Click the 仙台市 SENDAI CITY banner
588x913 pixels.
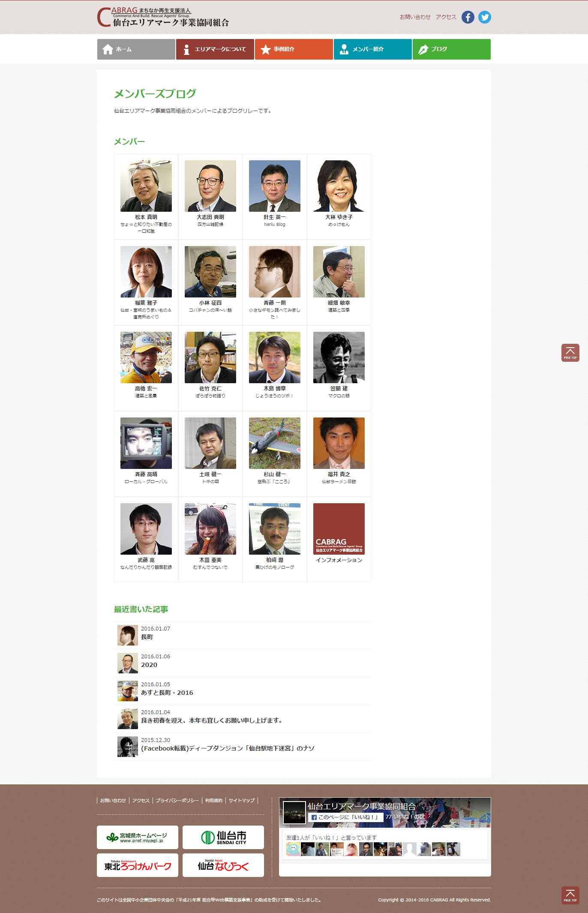[223, 837]
